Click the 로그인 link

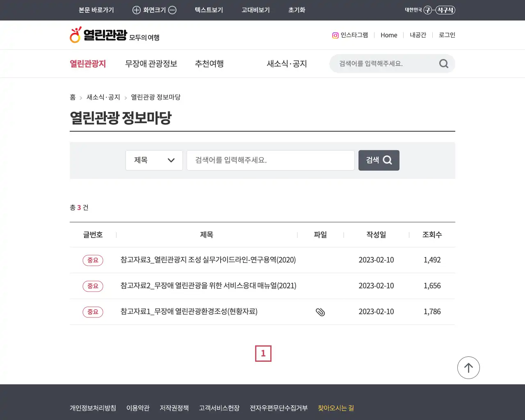pos(447,35)
